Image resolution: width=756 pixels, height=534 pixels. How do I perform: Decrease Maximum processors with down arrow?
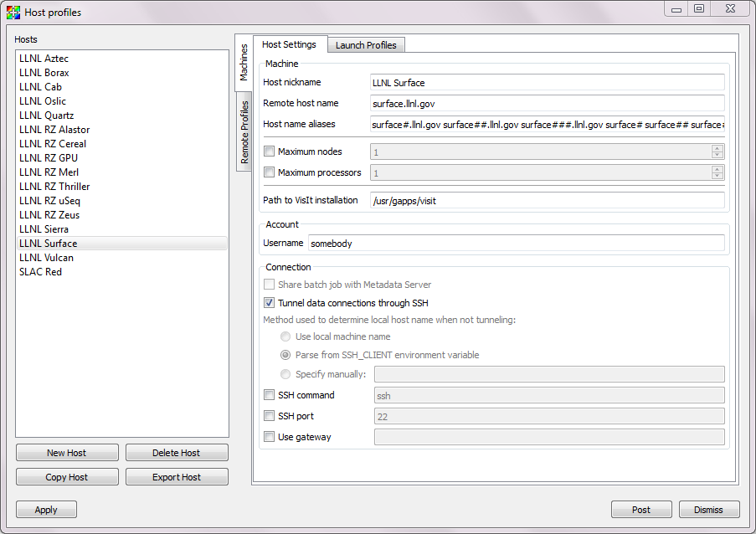click(717, 176)
